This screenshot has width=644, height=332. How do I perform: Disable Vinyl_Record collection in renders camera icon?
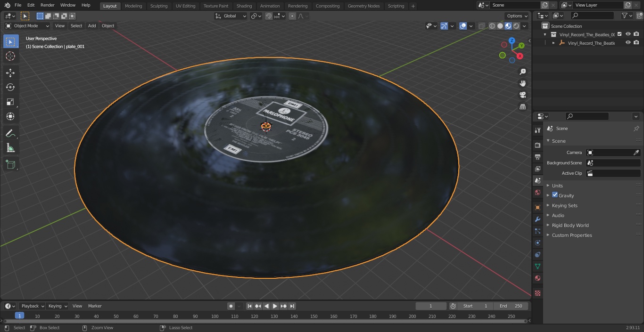(636, 34)
